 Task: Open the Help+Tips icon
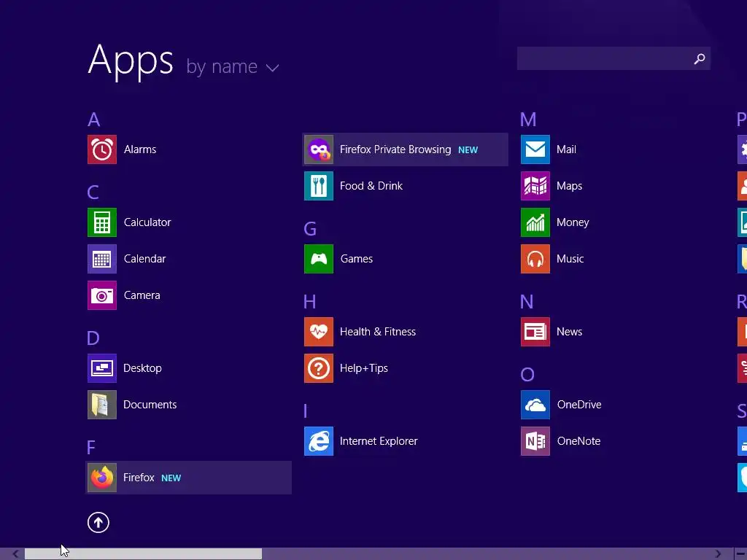click(x=319, y=368)
